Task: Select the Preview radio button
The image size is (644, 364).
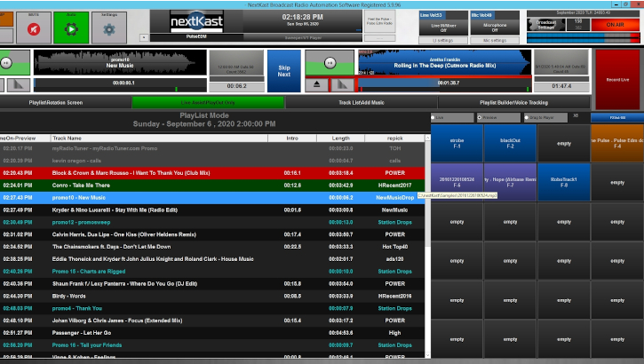Action: tap(480, 118)
